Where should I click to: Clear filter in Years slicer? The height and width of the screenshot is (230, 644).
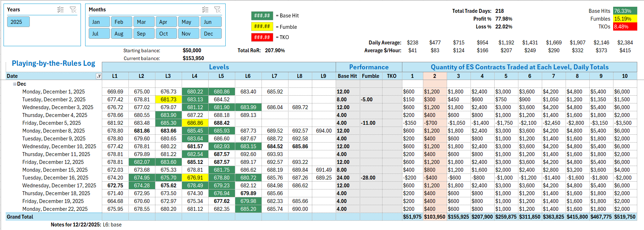[73, 10]
